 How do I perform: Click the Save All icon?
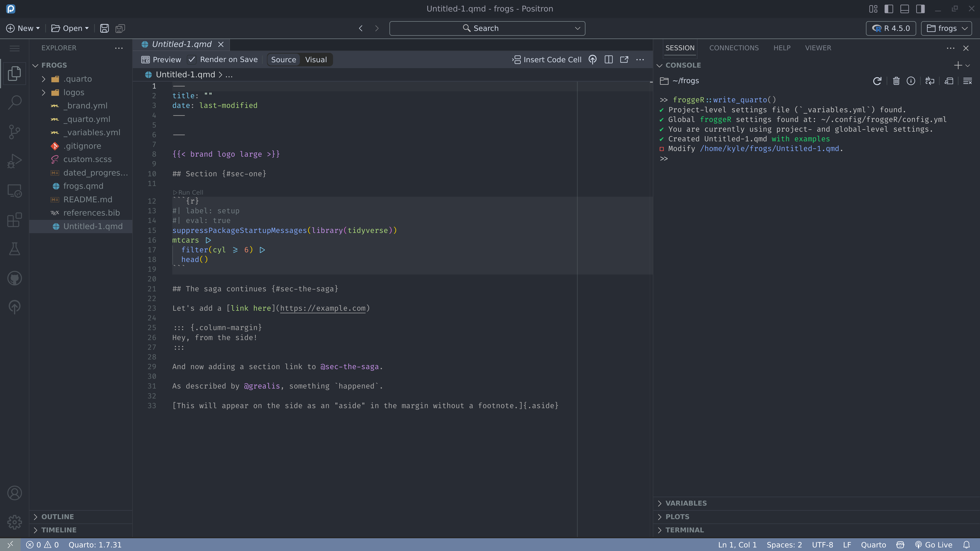click(x=120, y=29)
